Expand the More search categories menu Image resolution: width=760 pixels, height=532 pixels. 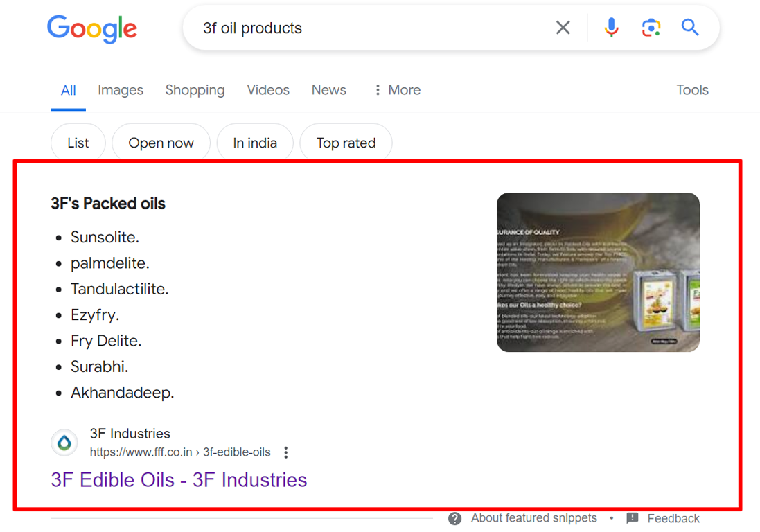click(398, 90)
